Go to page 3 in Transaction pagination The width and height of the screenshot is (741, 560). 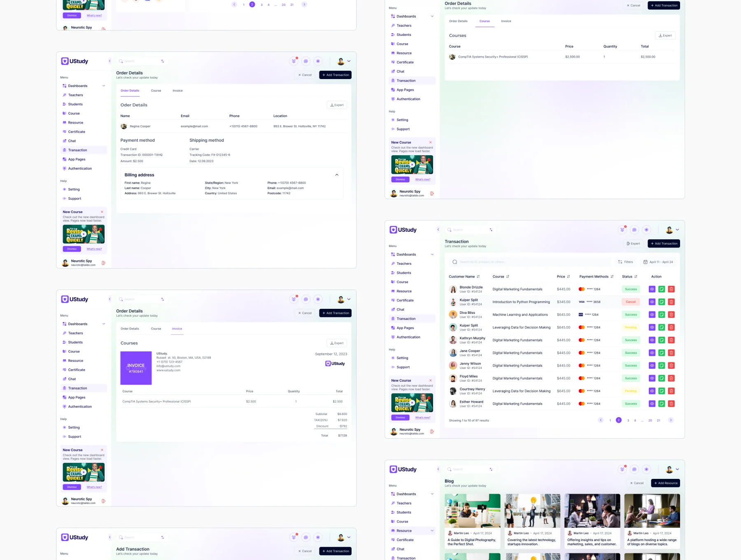coord(628,420)
